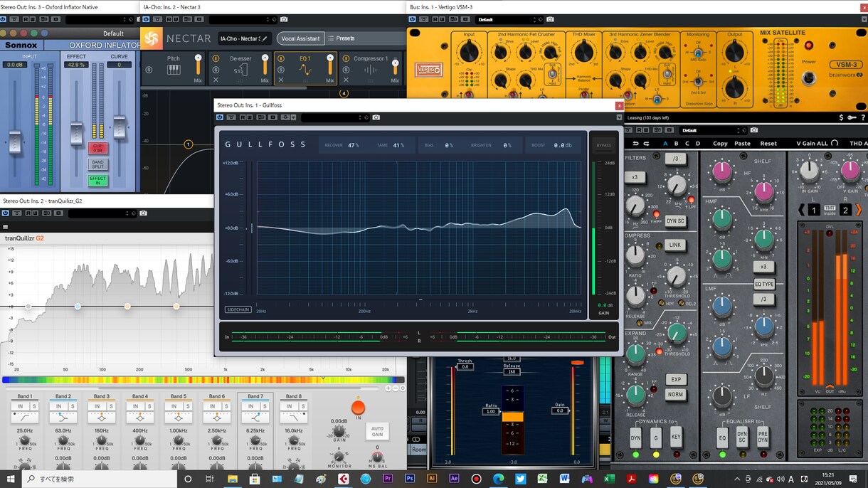The width and height of the screenshot is (868, 488).
Task: Click the orange next-channel arrow beside TMT
Action: [858, 210]
